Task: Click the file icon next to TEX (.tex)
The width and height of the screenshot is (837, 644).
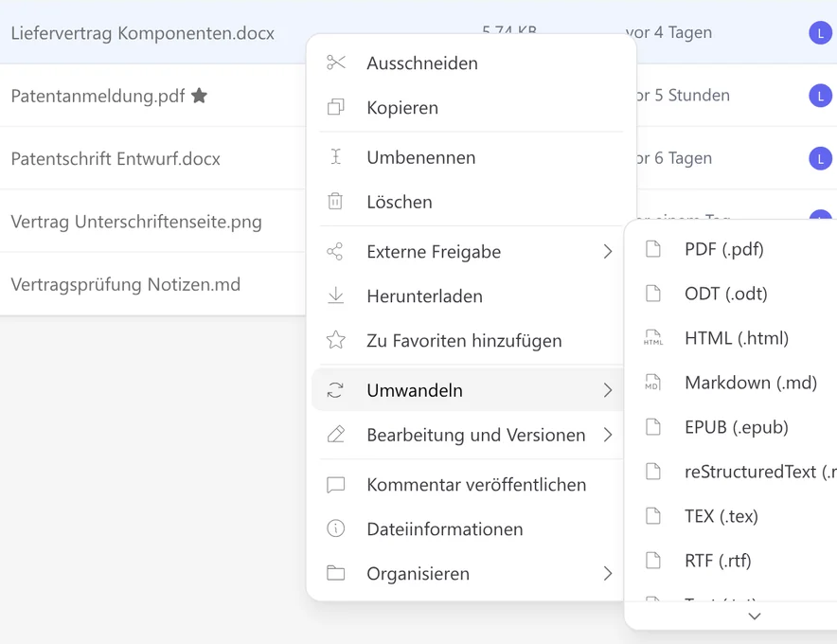Action: click(652, 516)
